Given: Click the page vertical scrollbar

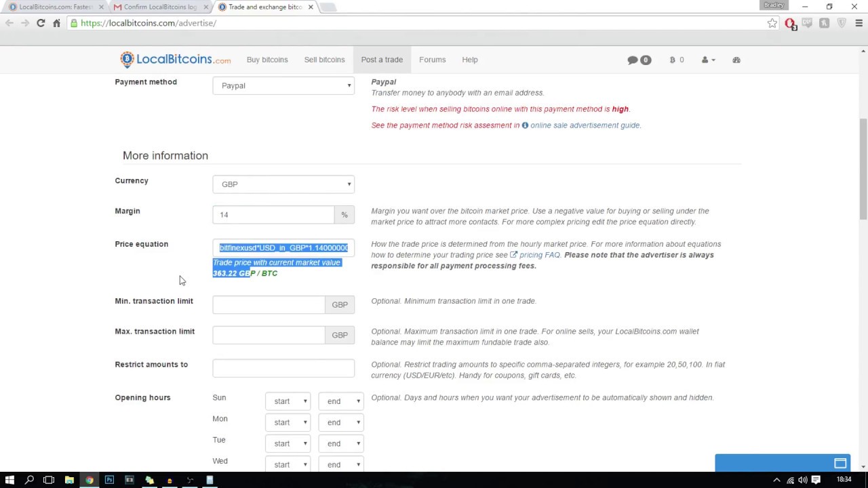Looking at the screenshot, I should [863, 168].
